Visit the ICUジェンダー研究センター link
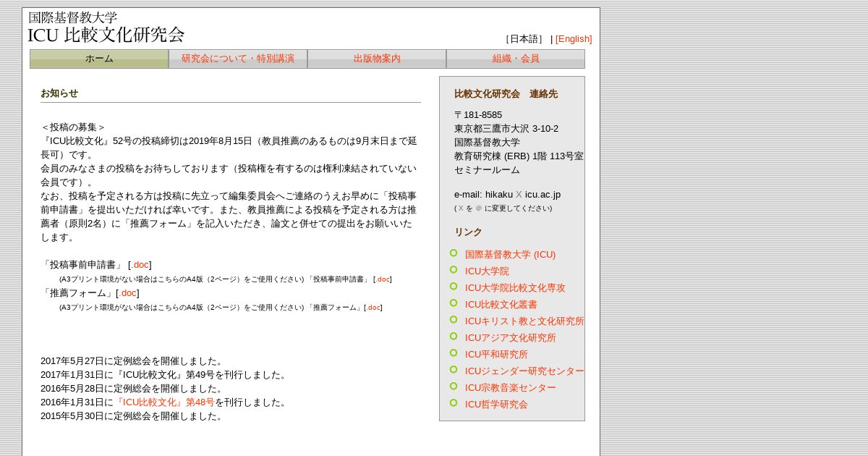Viewport: 868px width, 456px height. (524, 371)
